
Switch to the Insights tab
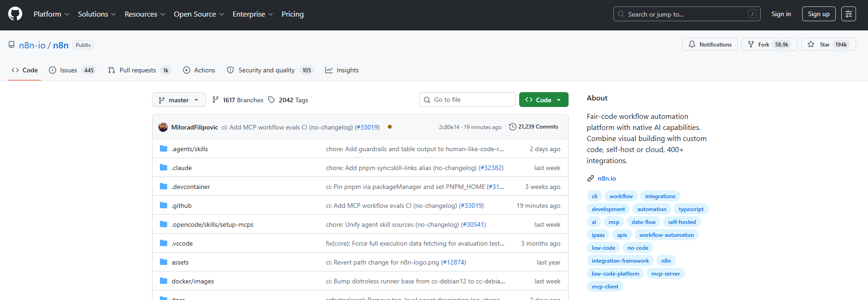click(x=342, y=70)
